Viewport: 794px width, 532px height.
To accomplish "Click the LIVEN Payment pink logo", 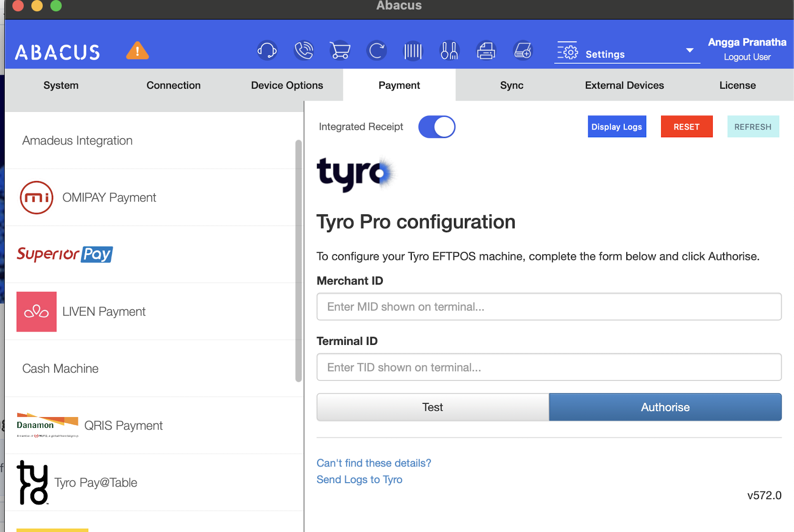I will click(x=37, y=312).
